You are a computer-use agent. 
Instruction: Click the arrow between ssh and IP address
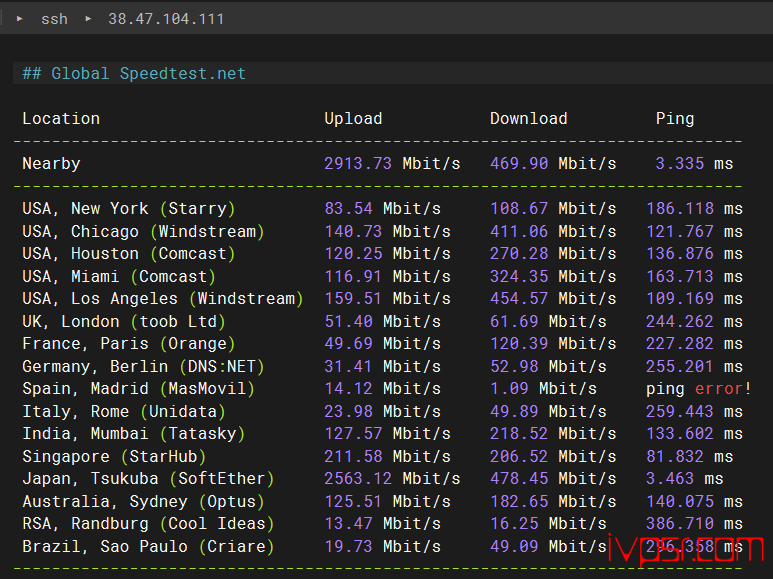(x=88, y=19)
